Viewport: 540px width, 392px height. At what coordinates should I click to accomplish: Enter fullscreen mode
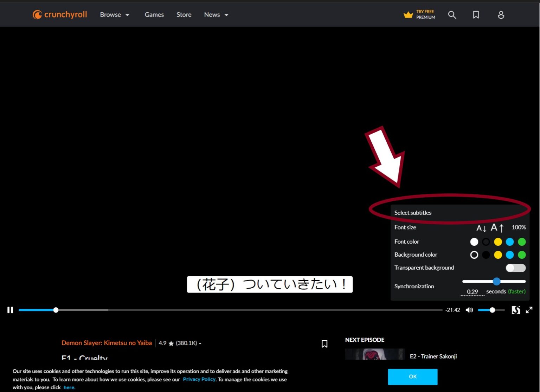coord(529,310)
